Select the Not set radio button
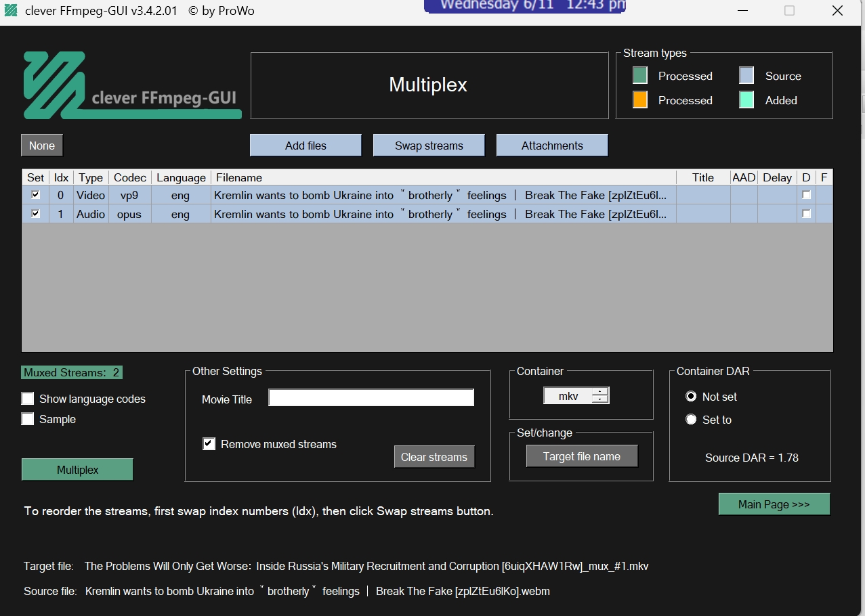This screenshot has height=616, width=865. 691,397
